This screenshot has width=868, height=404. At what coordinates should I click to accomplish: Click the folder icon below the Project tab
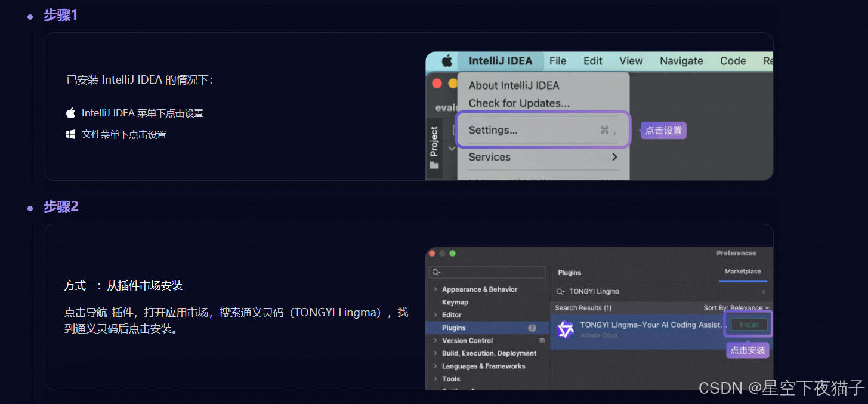click(434, 165)
